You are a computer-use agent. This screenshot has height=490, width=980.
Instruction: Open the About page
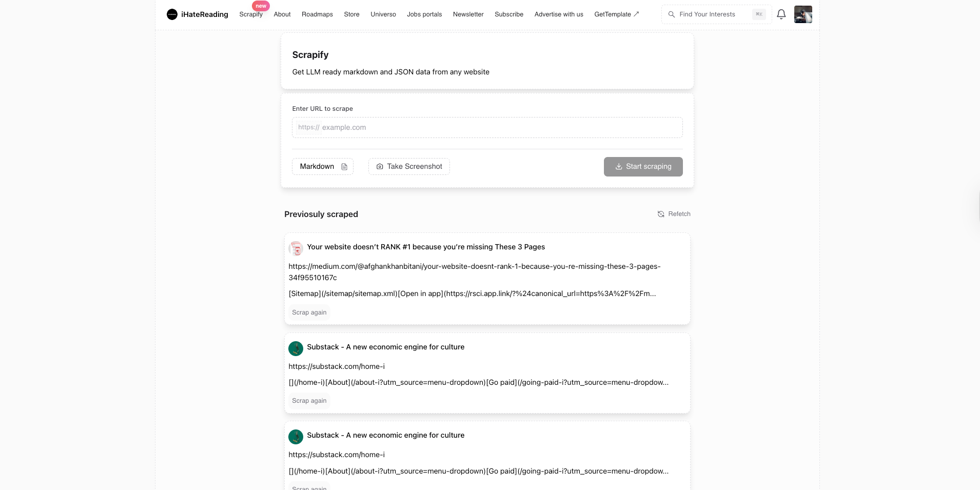coord(282,14)
